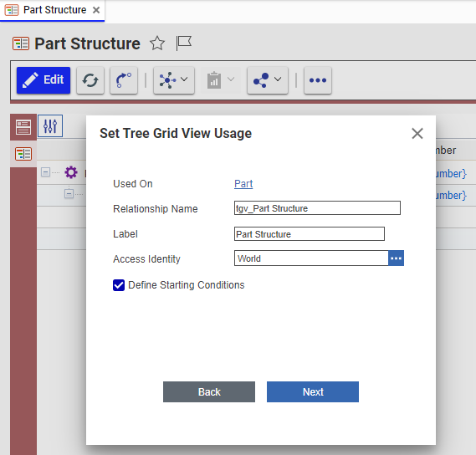Click the flag icon next to title
Viewport: 476px width, 455px height.
click(184, 43)
